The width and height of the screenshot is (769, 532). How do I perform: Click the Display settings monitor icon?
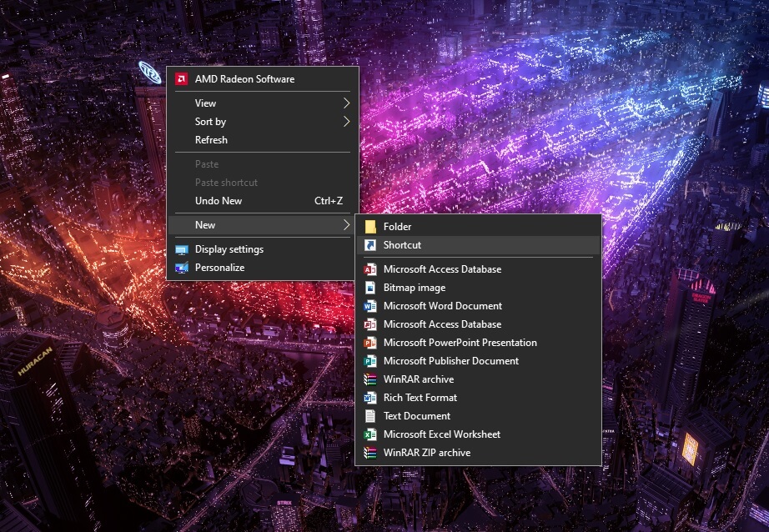coord(182,249)
